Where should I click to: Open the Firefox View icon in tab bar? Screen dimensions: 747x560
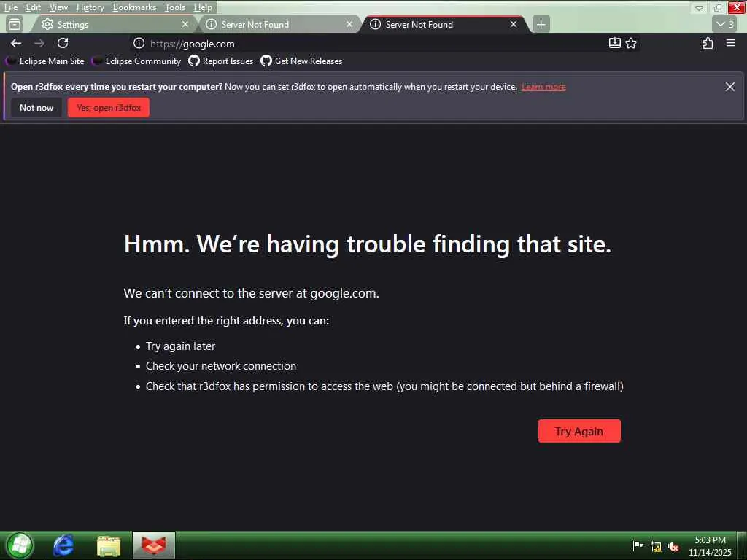pyautogui.click(x=15, y=24)
